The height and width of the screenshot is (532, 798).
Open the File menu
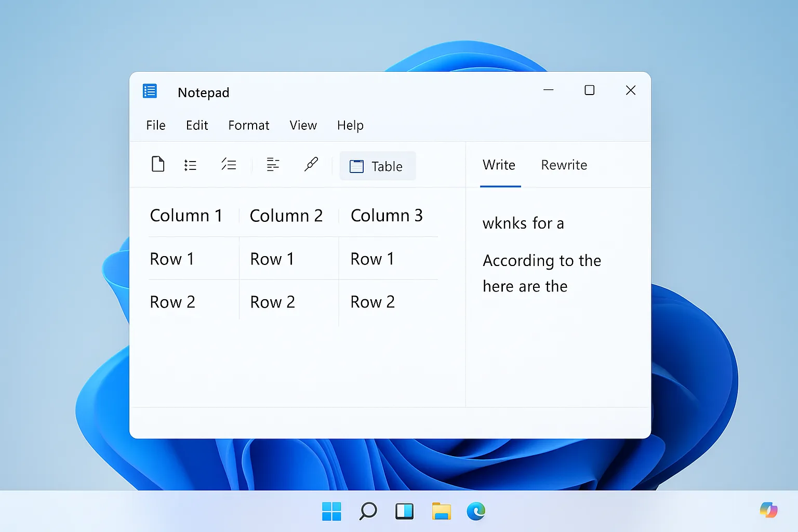(x=155, y=125)
